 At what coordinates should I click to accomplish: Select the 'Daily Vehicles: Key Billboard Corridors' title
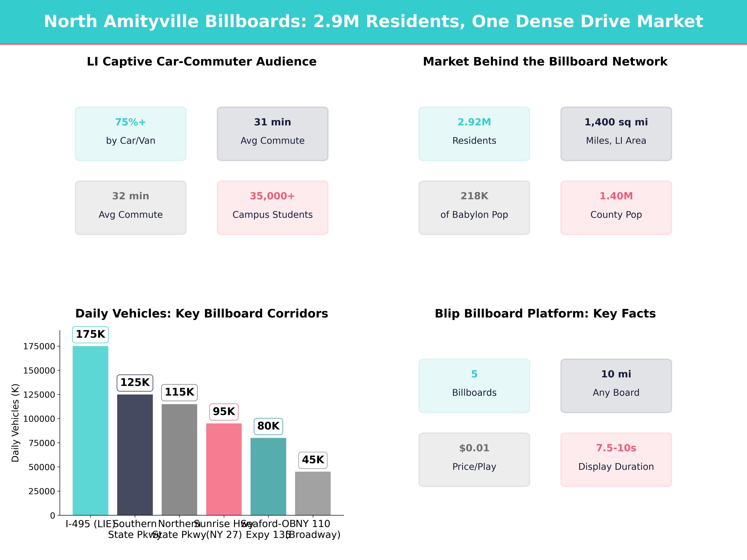(202, 314)
